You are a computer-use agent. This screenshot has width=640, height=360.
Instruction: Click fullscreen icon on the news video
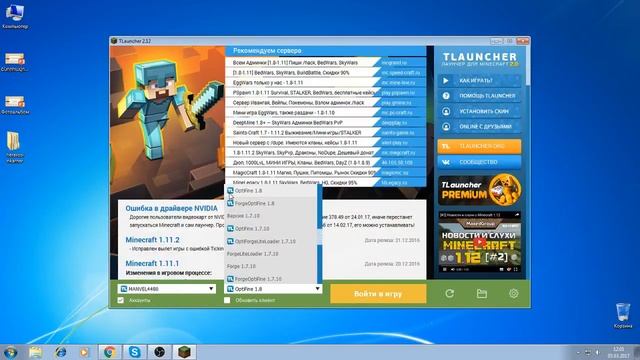[516, 269]
